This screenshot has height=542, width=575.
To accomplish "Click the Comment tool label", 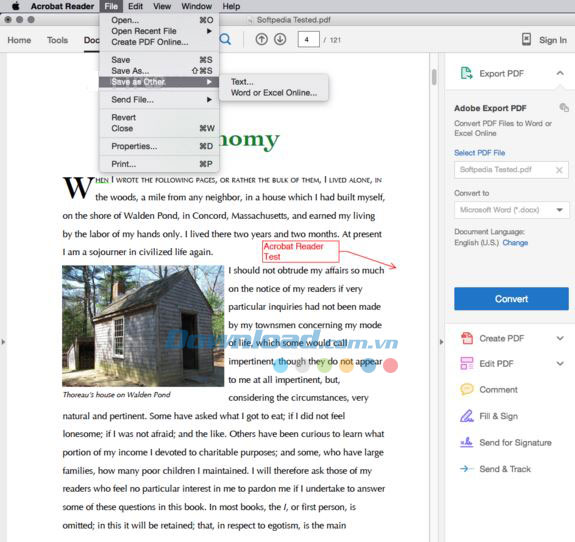I will point(498,389).
